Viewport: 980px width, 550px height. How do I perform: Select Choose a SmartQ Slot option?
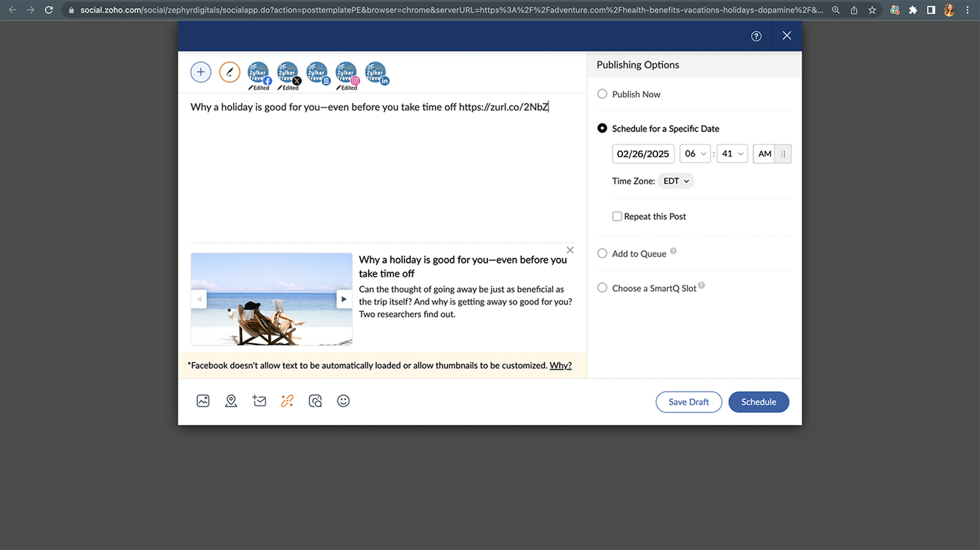tap(602, 288)
